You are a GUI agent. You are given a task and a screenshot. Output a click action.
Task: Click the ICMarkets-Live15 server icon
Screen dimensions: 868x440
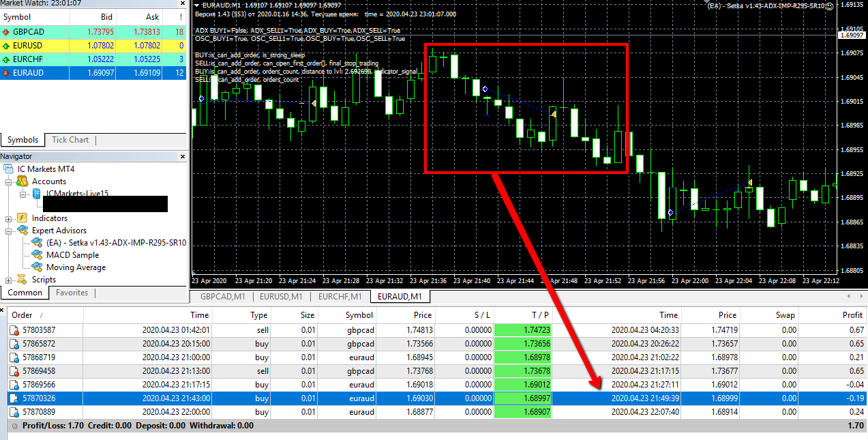[37, 194]
